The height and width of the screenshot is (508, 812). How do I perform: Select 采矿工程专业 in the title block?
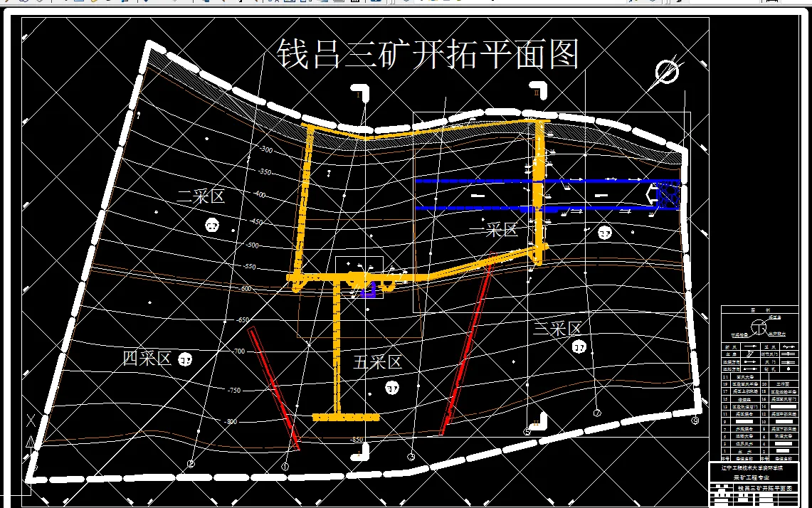click(752, 477)
